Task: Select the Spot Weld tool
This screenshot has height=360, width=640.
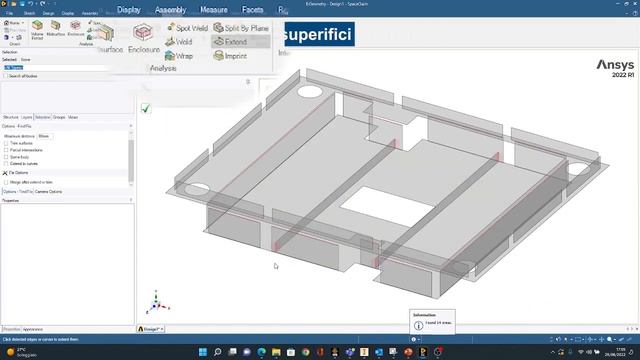Action: 187,28
